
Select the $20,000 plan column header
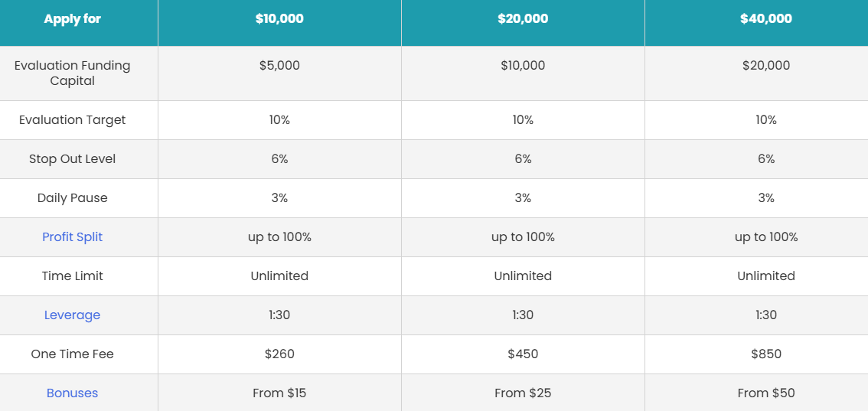[523, 19]
